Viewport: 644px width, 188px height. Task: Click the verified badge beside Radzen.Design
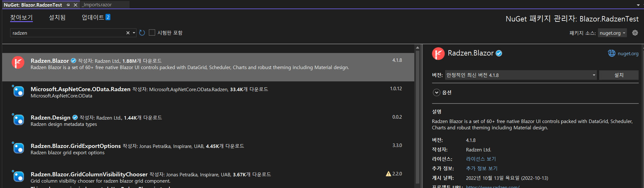pyautogui.click(x=75, y=117)
